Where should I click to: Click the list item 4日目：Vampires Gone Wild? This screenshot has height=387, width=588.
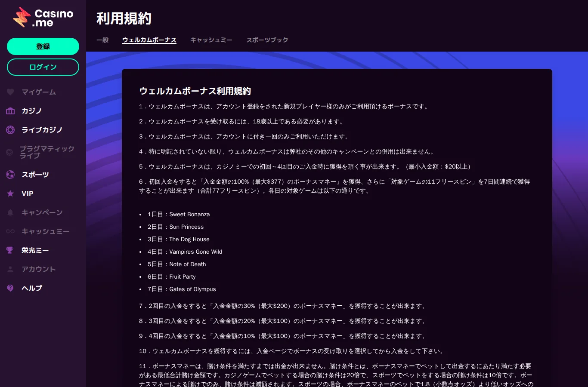click(185, 252)
